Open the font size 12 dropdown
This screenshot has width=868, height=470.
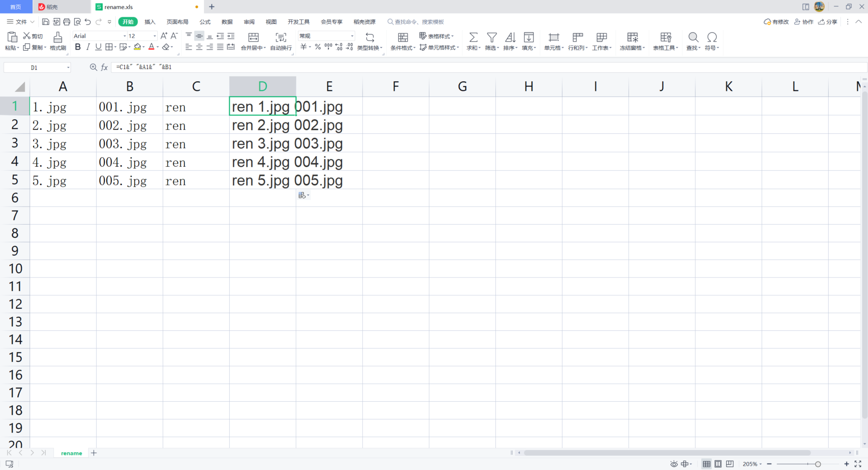(x=155, y=36)
